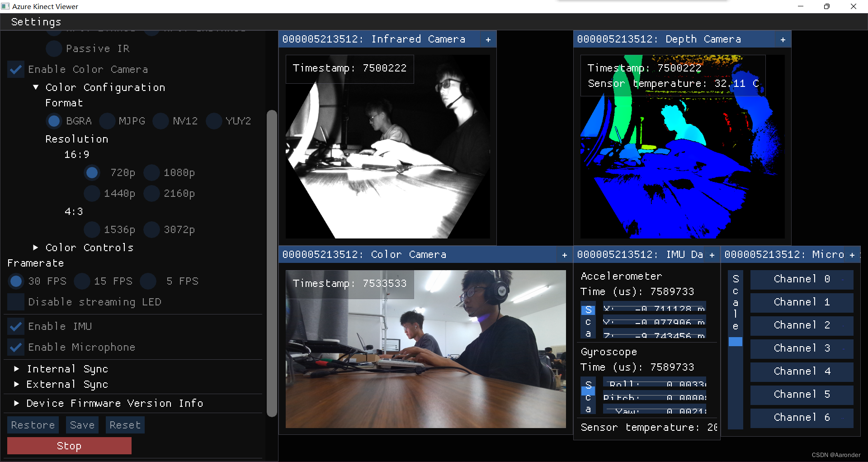Click the plus icon on Depth Camera panel
868x462 pixels.
click(x=783, y=39)
